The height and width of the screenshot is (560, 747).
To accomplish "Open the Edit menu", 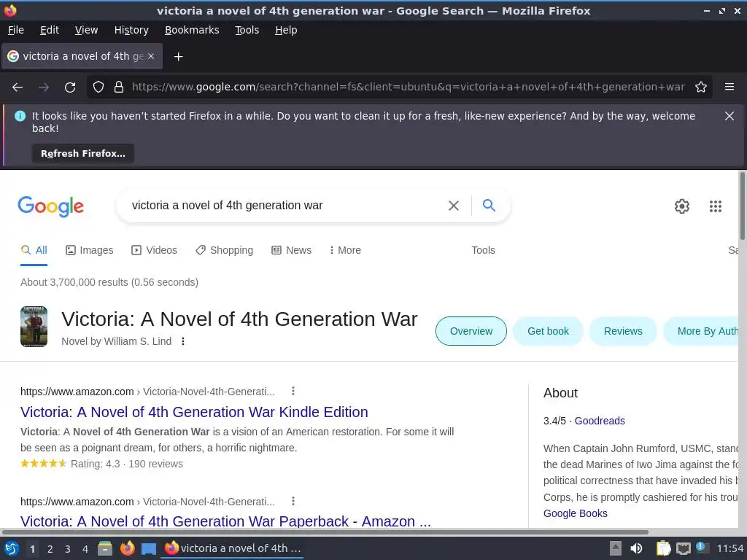I will pos(50,30).
